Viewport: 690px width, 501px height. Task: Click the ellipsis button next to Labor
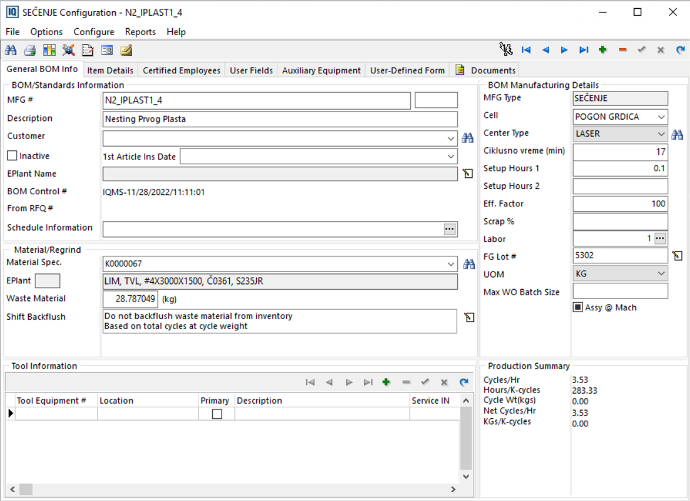click(660, 239)
